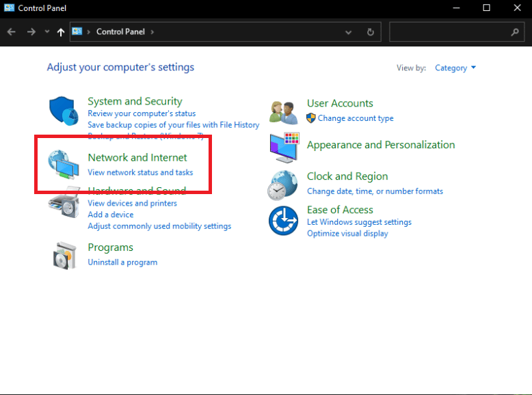Click Appearance and Personalization monitor icon
This screenshot has height=395, width=532.
[284, 148]
